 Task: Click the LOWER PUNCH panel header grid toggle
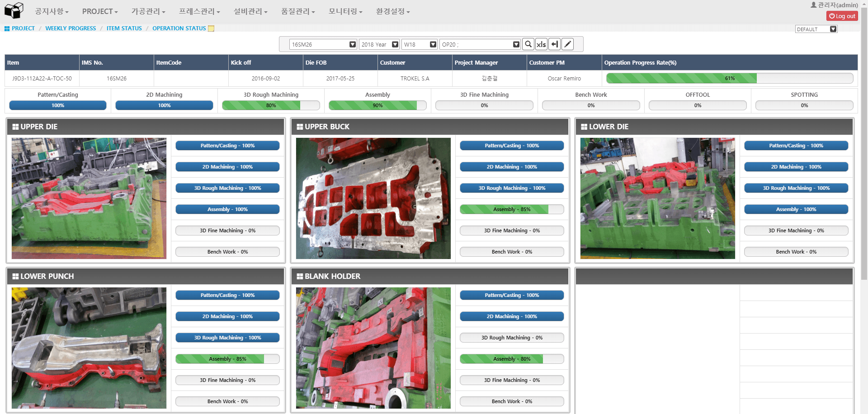(15, 276)
